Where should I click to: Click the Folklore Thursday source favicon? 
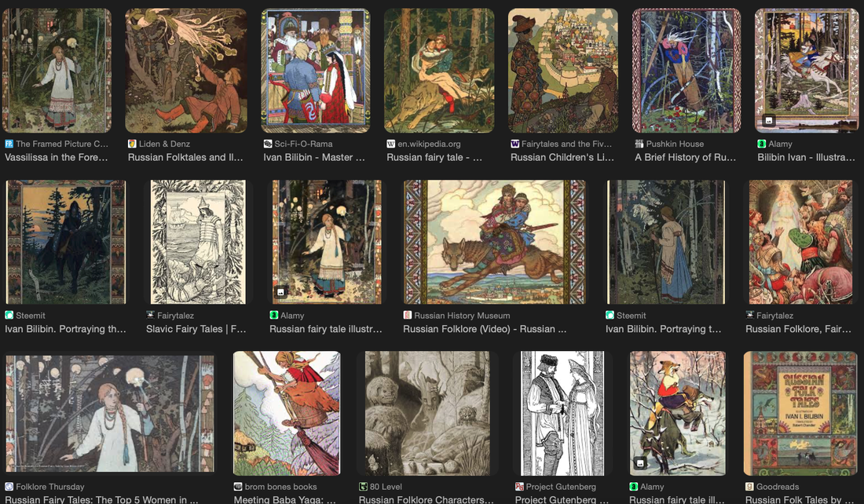(x=9, y=487)
